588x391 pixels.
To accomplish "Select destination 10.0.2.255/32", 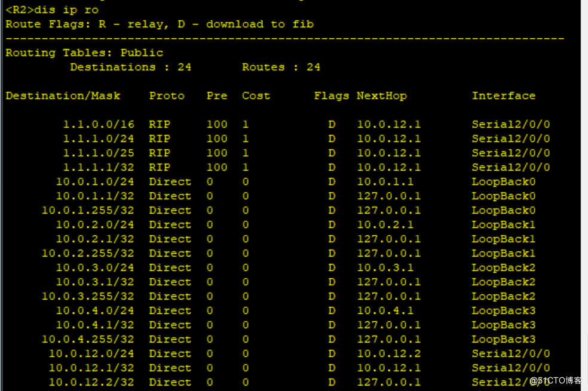I will pyautogui.click(x=88, y=253).
